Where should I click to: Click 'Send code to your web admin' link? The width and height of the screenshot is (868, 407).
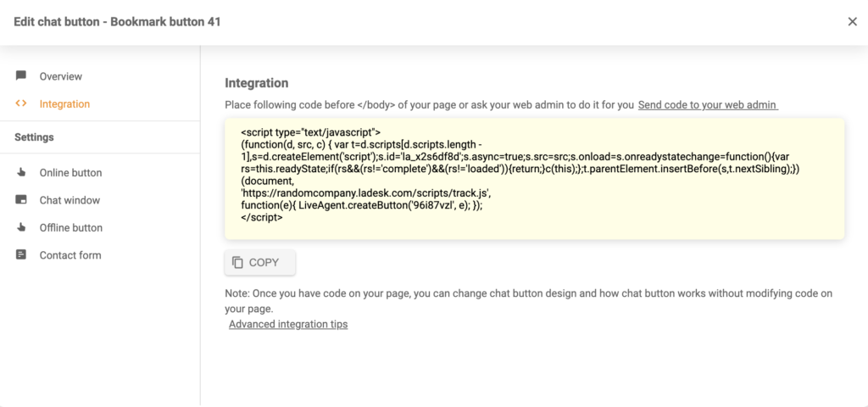[x=707, y=105]
